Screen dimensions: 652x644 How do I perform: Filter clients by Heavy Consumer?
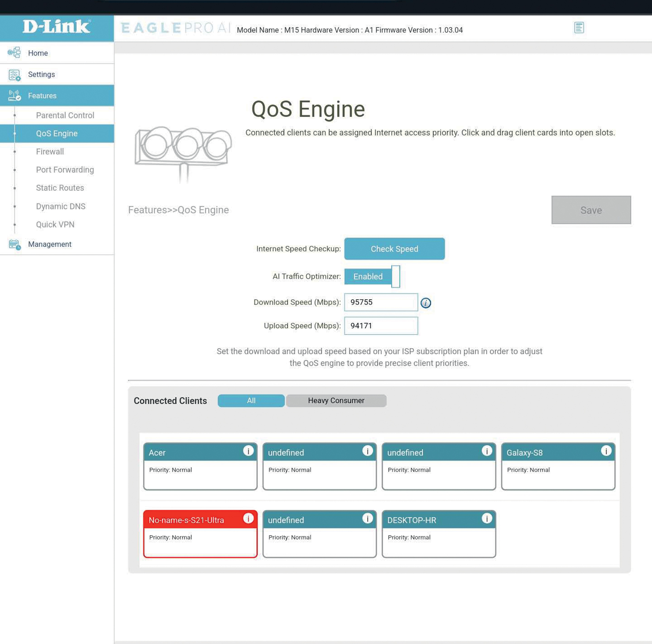click(x=336, y=401)
